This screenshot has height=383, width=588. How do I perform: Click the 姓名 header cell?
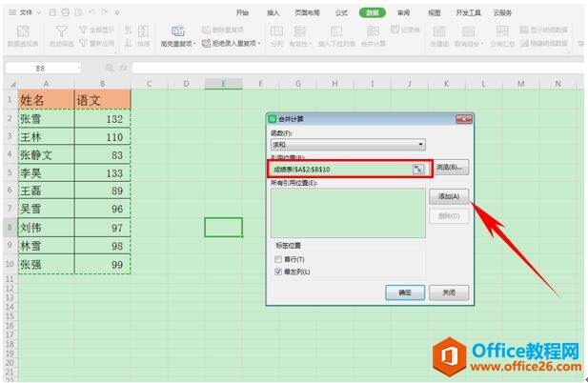click(x=46, y=100)
